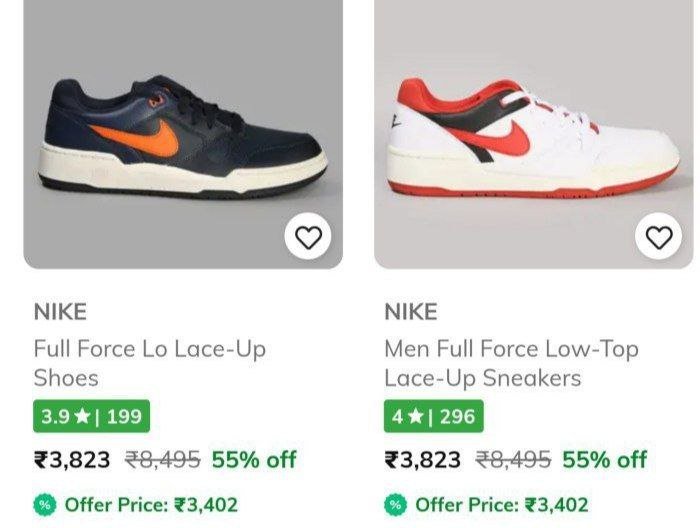This screenshot has height=528, width=700.
Task: Click ₹3,823 price of the first shoe
Action: point(72,460)
